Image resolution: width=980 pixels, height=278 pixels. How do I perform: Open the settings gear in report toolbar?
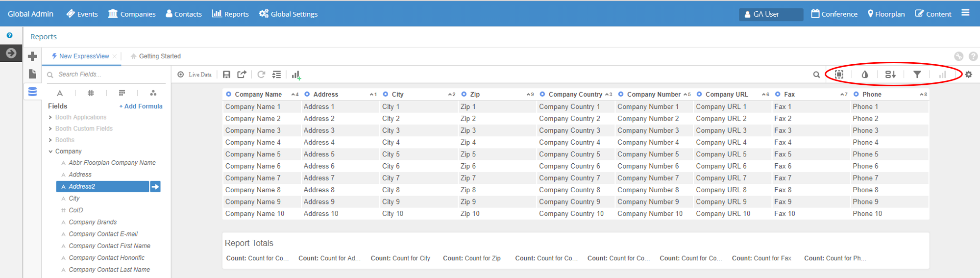coord(968,75)
